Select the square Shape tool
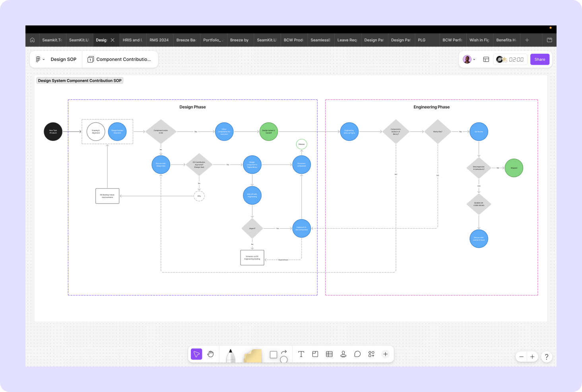The image size is (582, 392). click(x=274, y=355)
